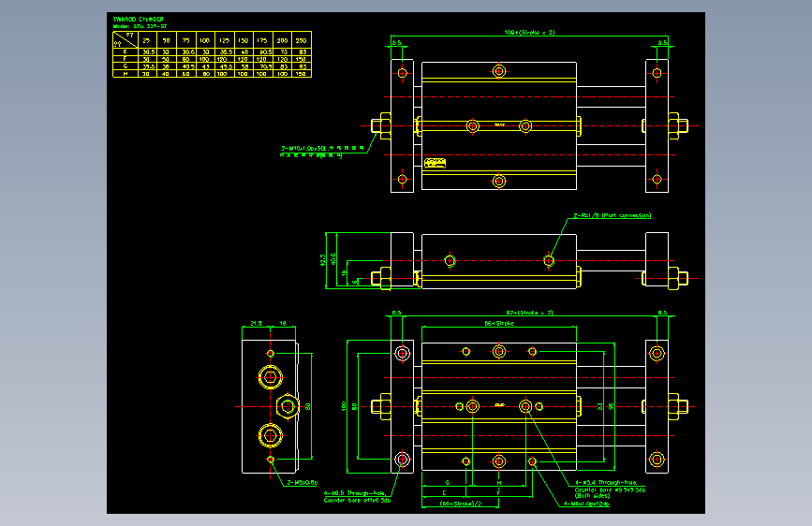The height and width of the screenshot is (526, 812).
Task: Click the '86+Stroke' dimension above bottom view
Action: pyautogui.click(x=499, y=323)
